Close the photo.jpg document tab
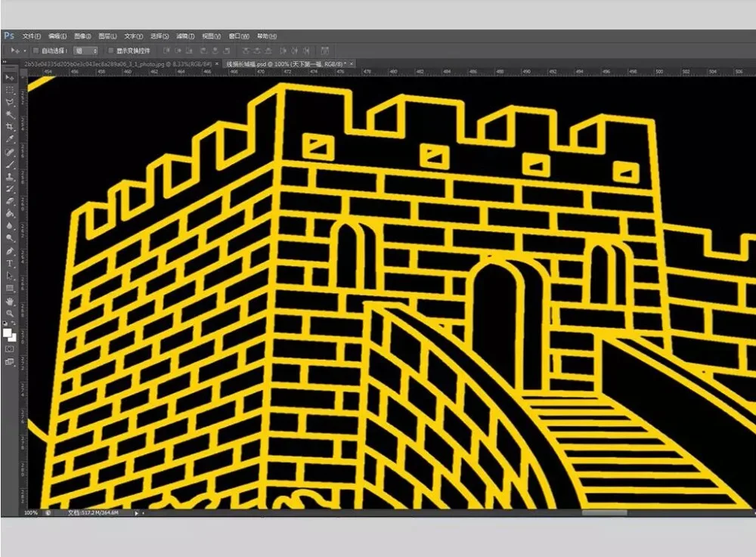Viewport: 756px width, 557px height. (x=217, y=63)
